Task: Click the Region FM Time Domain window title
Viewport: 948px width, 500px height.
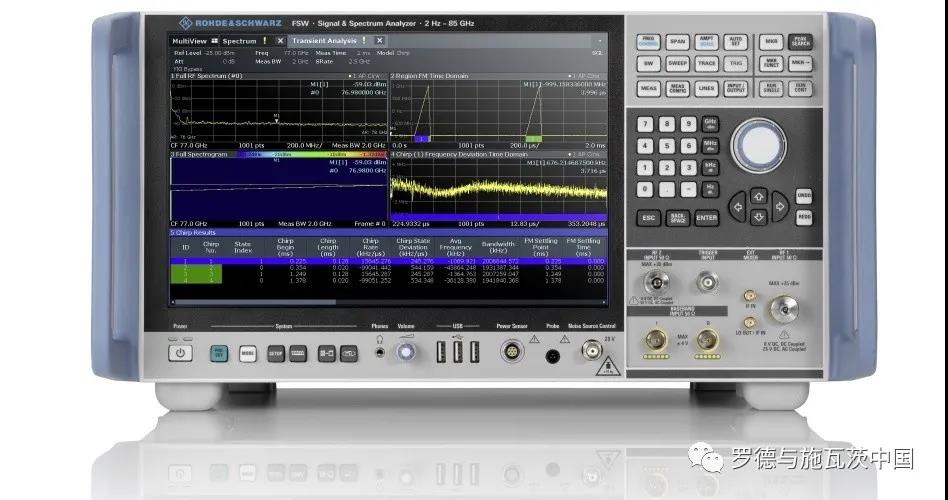Action: [430, 76]
